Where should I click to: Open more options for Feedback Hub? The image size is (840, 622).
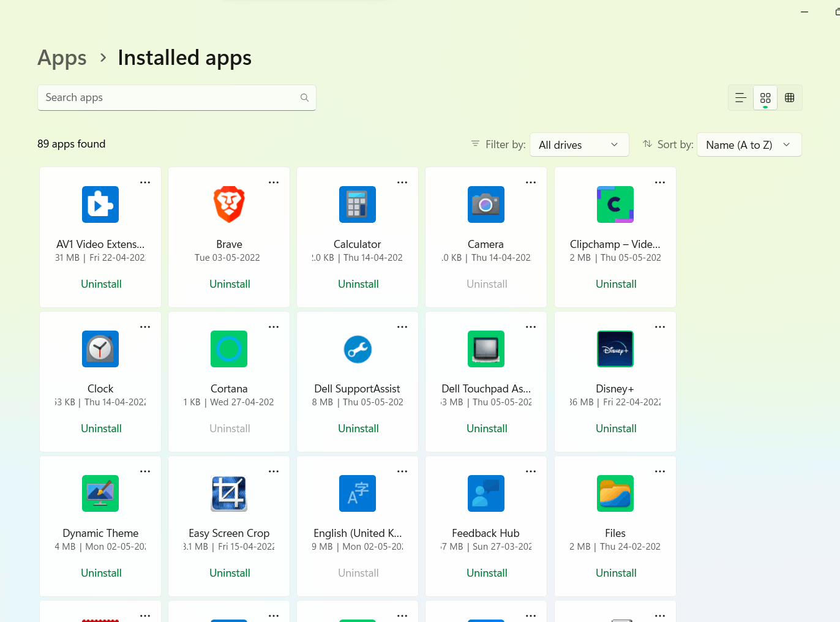531,471
